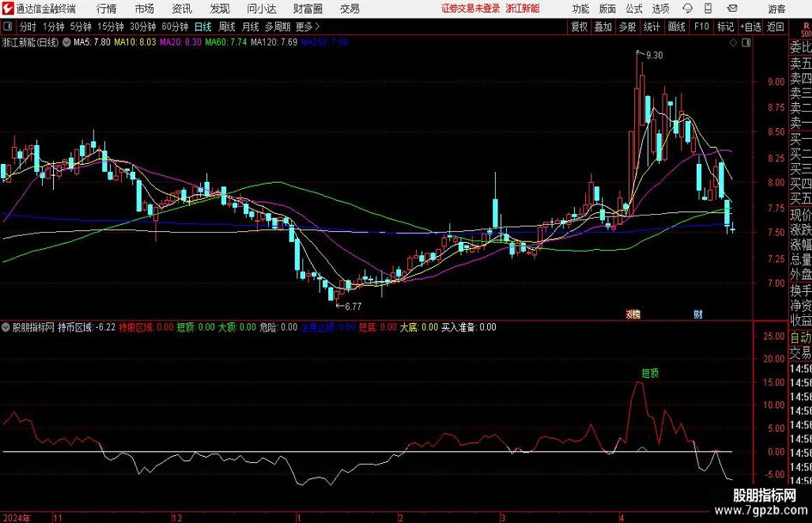Viewport: 812px width, 523px height.
Task: Click the 持币区域: -6.22 indicator value
Action: (x=87, y=327)
